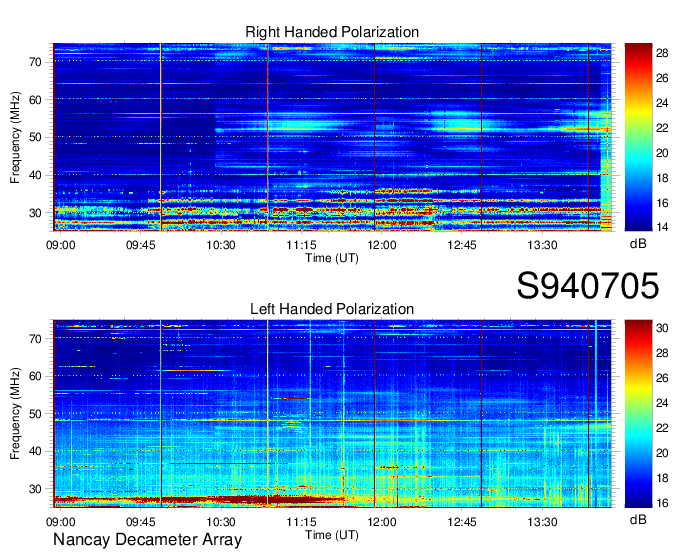Click the 'Nancay Decameter Array' caption

pyautogui.click(x=147, y=540)
